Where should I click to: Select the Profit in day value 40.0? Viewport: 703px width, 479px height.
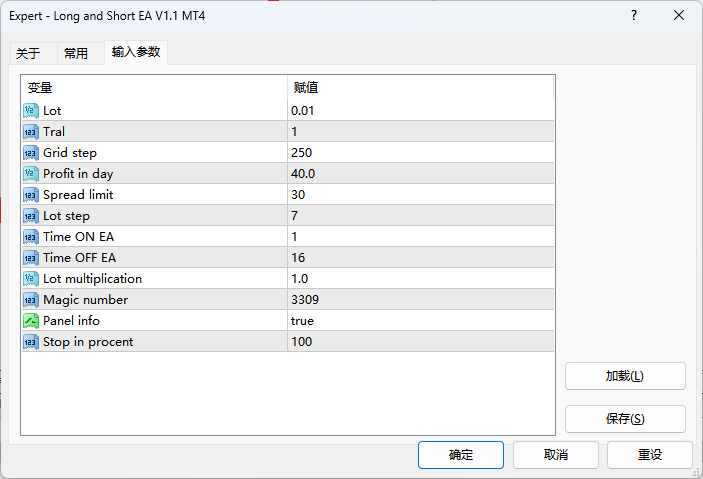(x=421, y=174)
